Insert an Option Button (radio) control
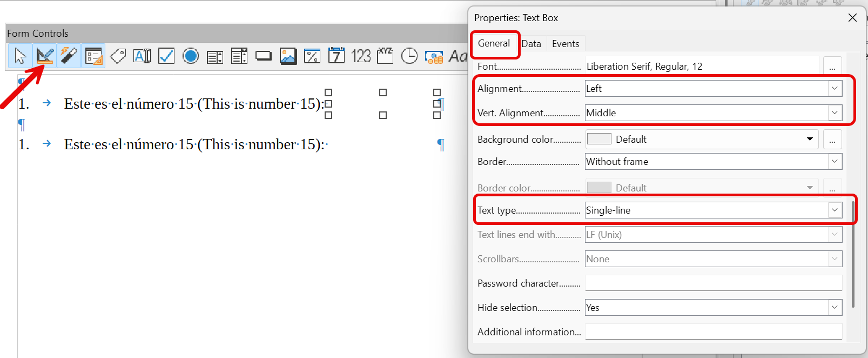Image resolution: width=868 pixels, height=358 pixels. pyautogui.click(x=191, y=56)
